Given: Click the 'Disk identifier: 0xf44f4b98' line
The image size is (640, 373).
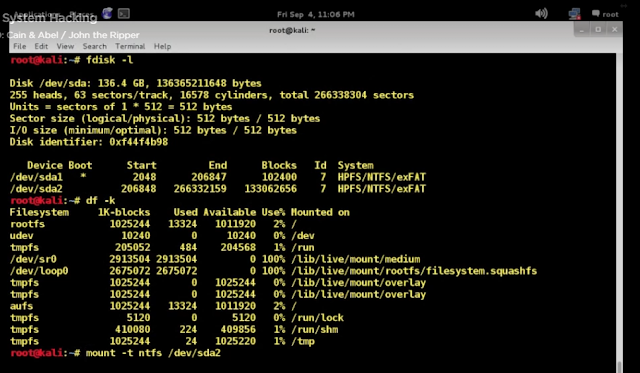Looking at the screenshot, I should pos(89,142).
